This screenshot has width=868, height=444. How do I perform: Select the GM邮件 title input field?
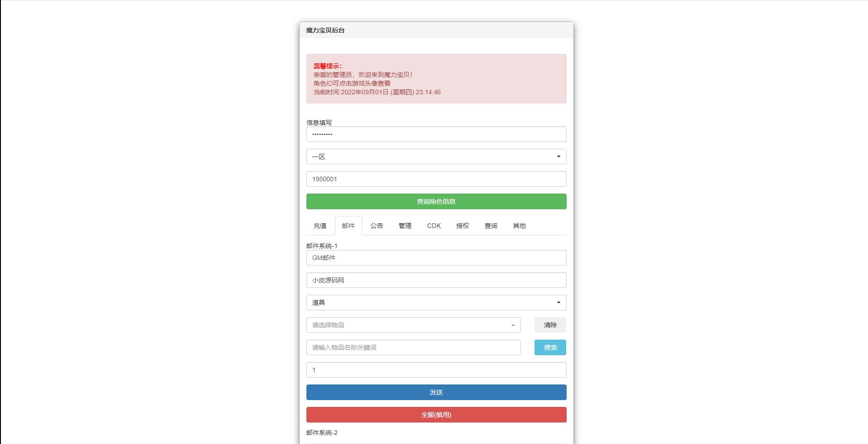tap(436, 257)
